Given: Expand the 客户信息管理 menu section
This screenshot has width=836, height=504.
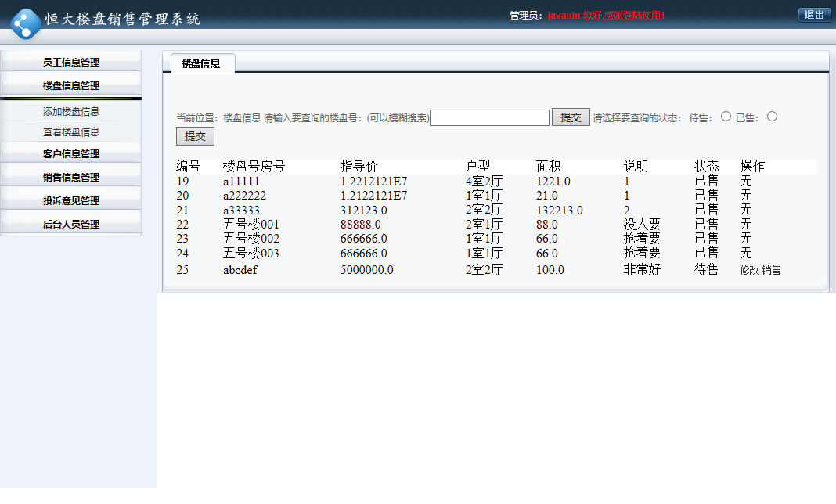Looking at the screenshot, I should [x=71, y=154].
